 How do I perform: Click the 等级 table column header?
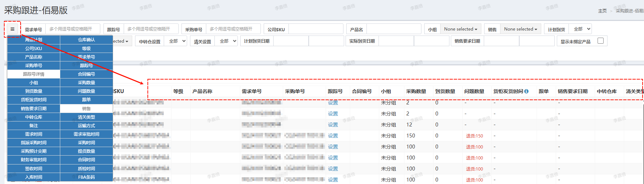point(178,91)
